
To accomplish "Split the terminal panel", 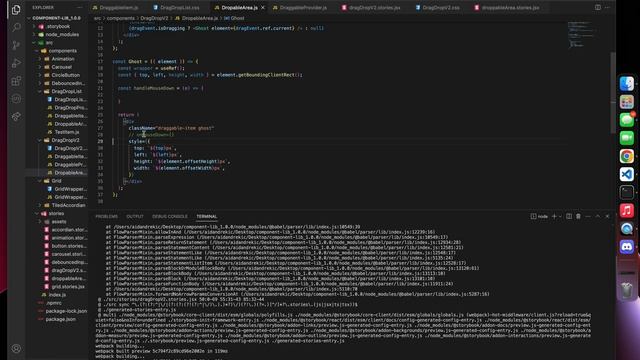I will click(569, 216).
